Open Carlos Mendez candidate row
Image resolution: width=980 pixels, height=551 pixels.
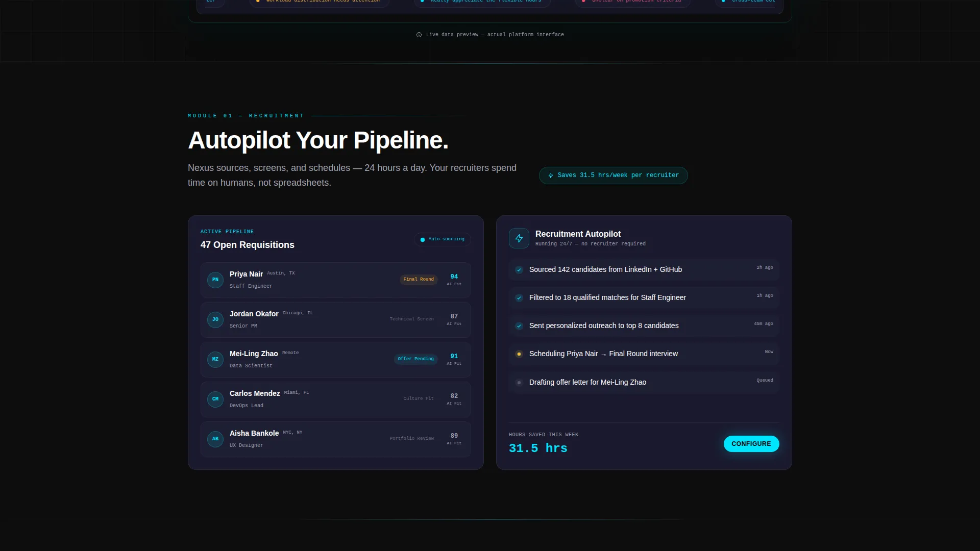pos(336,399)
